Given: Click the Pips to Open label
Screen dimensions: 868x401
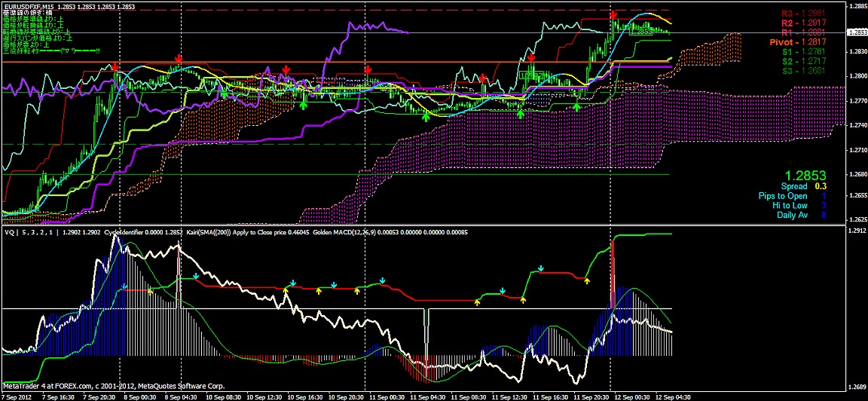Looking at the screenshot, I should pos(782,196).
